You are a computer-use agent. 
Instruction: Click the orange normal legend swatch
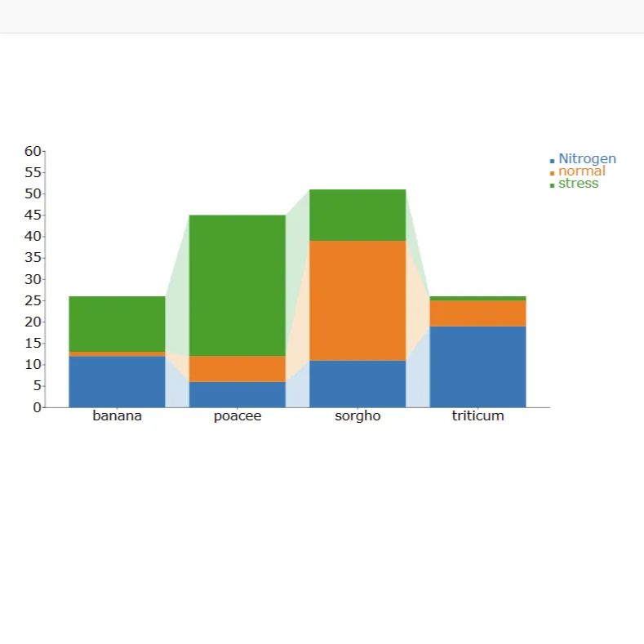pos(553,173)
